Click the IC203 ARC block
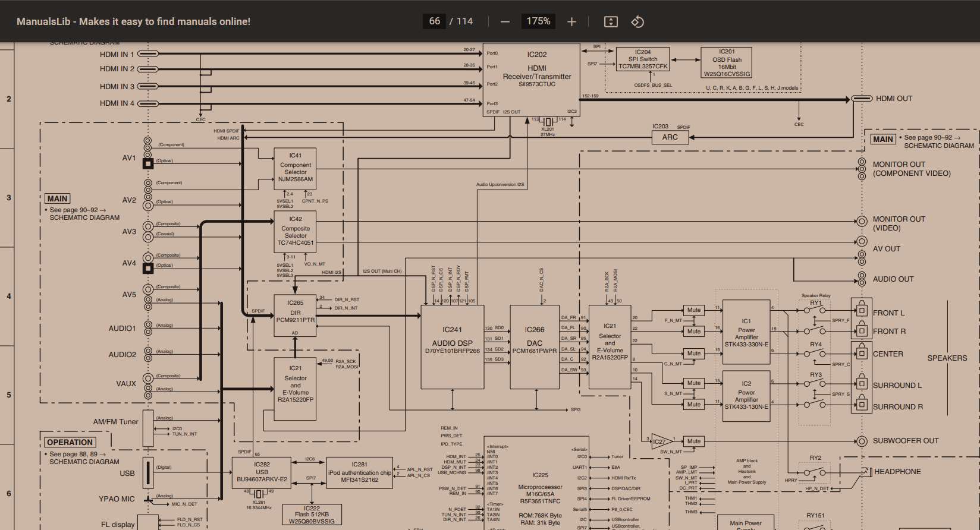The image size is (980, 530). click(670, 137)
